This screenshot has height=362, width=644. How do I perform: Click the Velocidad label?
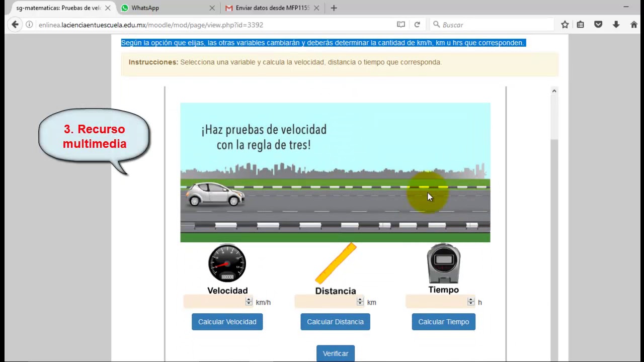(x=227, y=291)
